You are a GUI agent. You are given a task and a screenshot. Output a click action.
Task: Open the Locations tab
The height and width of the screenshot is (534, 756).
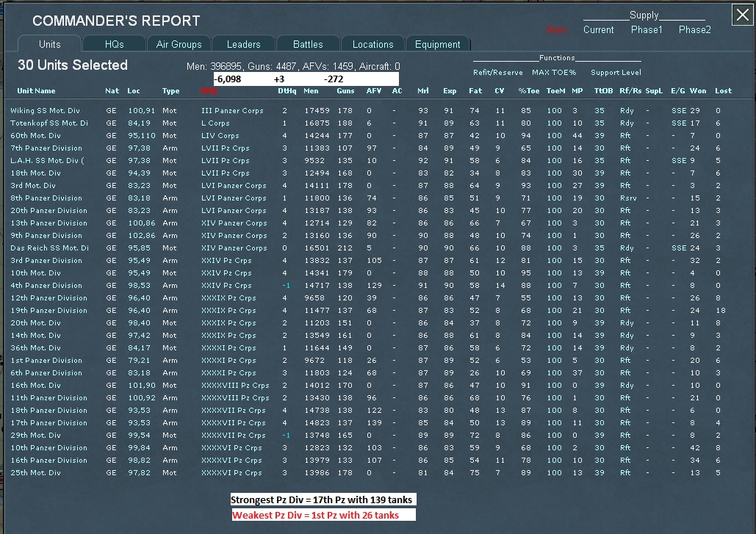[372, 44]
